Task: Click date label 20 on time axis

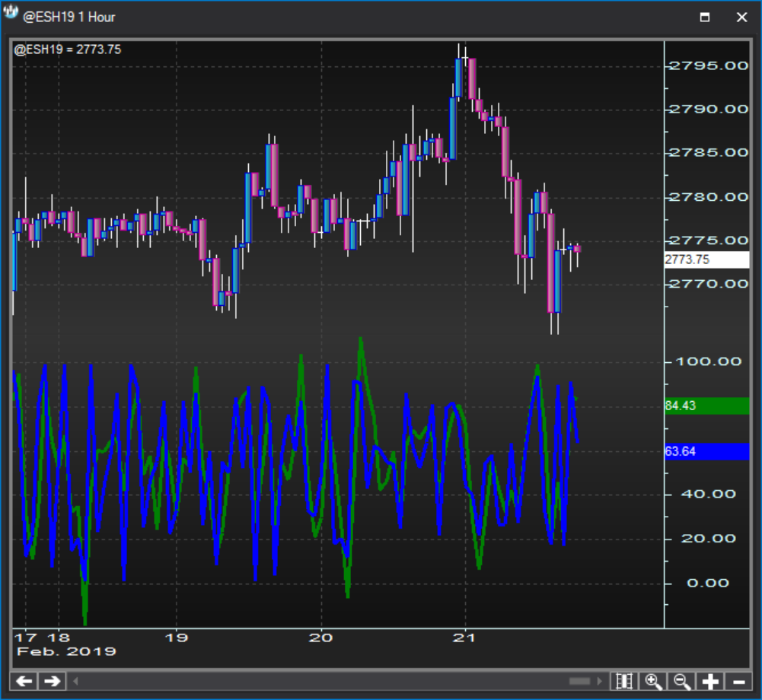Action: coord(320,638)
